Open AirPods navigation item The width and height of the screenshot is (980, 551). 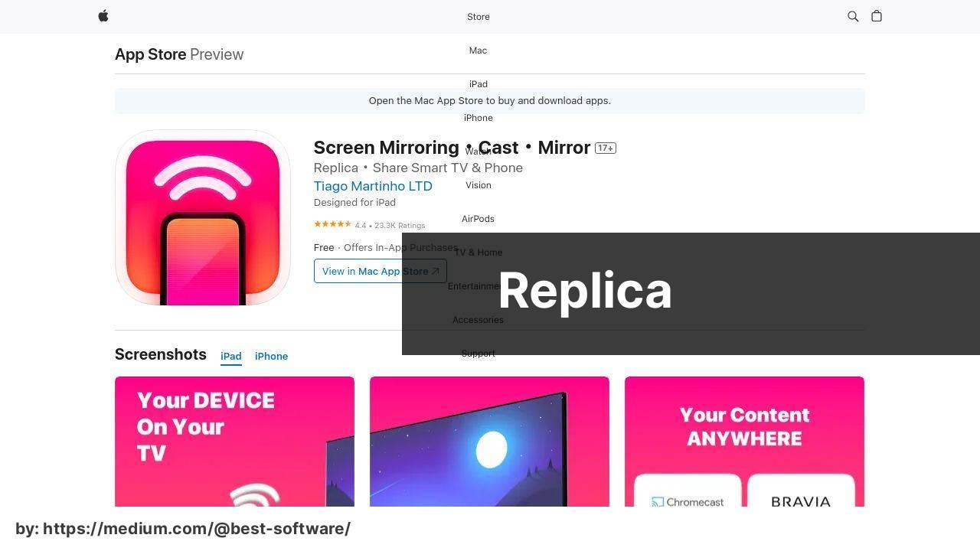coord(478,219)
